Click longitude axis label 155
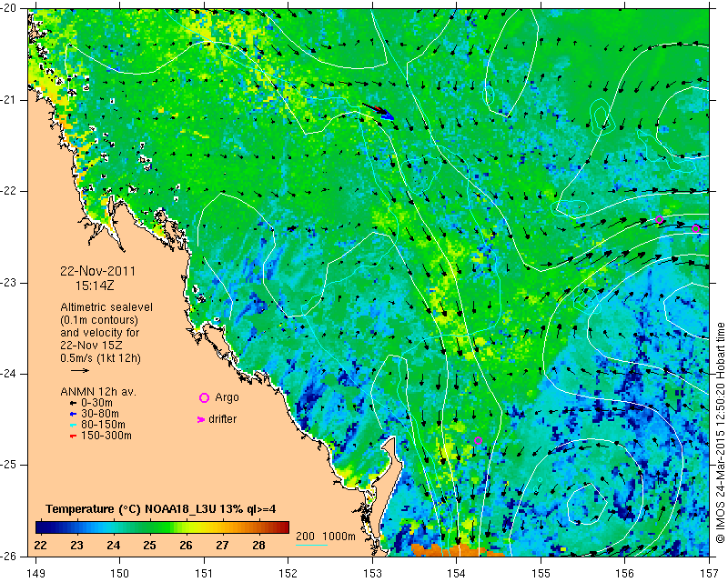The image size is (728, 582). coord(541,574)
